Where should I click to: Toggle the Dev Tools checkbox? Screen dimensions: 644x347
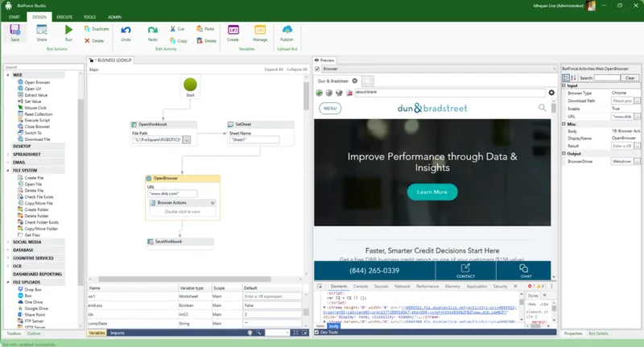point(316,333)
